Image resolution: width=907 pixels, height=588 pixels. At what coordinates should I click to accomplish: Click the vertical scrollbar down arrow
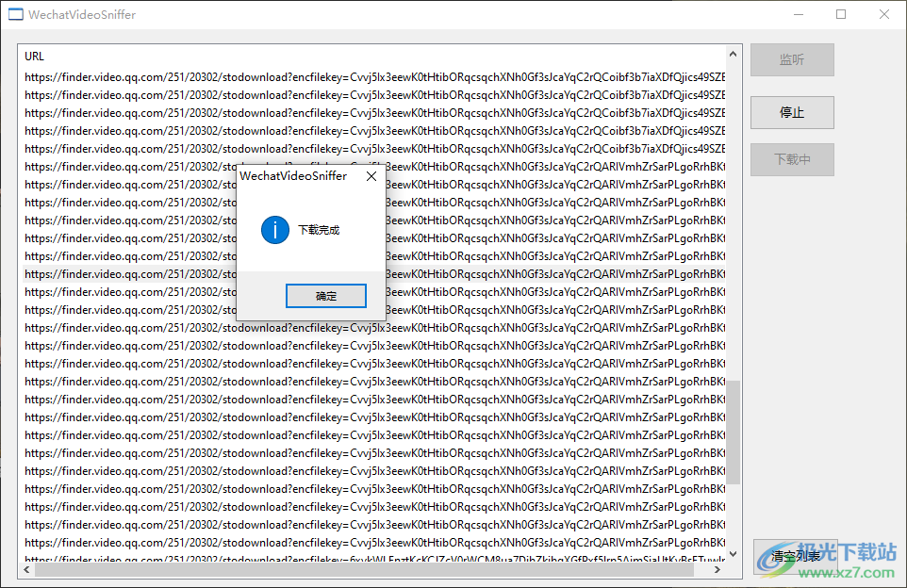[733, 554]
